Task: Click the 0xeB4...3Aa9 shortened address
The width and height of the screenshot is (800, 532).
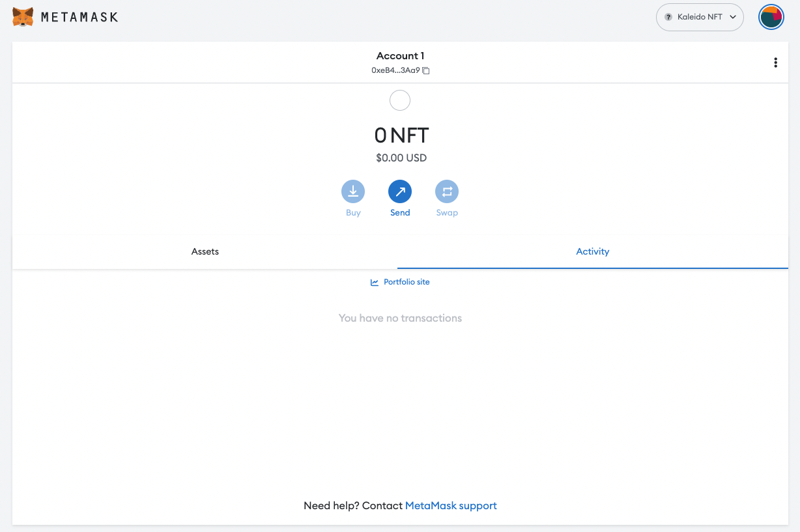Action: click(x=395, y=70)
